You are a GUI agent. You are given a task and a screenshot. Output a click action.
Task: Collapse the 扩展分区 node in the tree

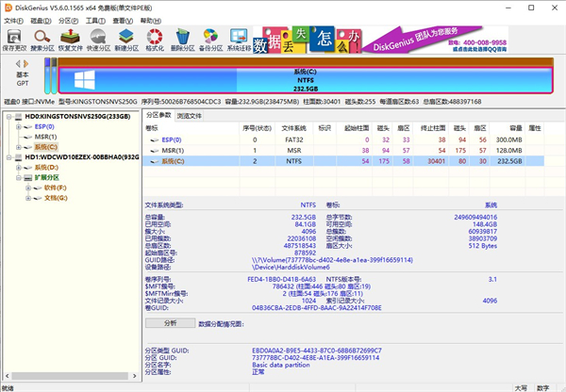(20, 177)
